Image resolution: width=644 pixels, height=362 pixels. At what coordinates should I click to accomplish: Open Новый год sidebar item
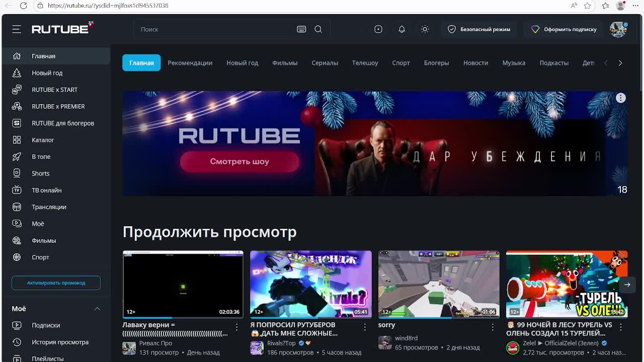56,73
